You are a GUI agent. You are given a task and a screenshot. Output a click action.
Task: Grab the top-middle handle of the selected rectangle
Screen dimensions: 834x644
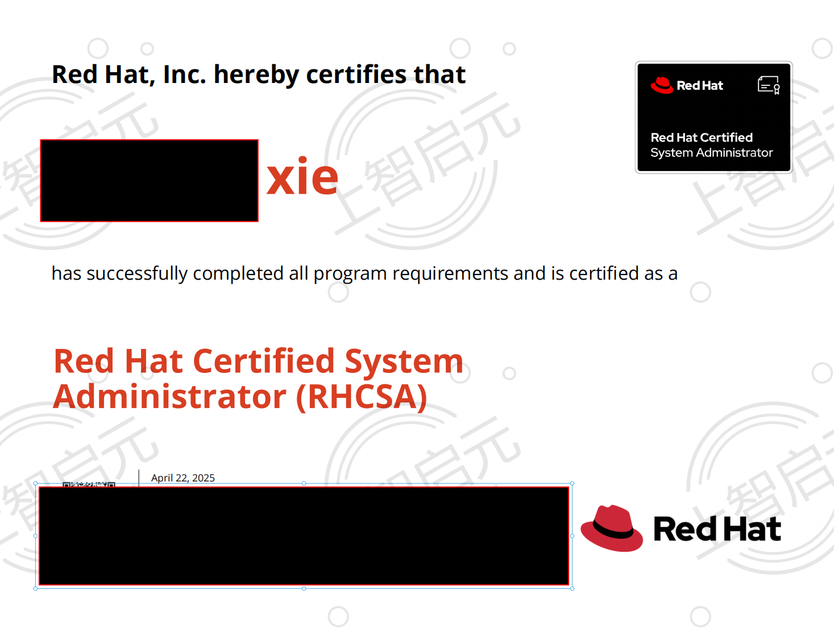[304, 483]
